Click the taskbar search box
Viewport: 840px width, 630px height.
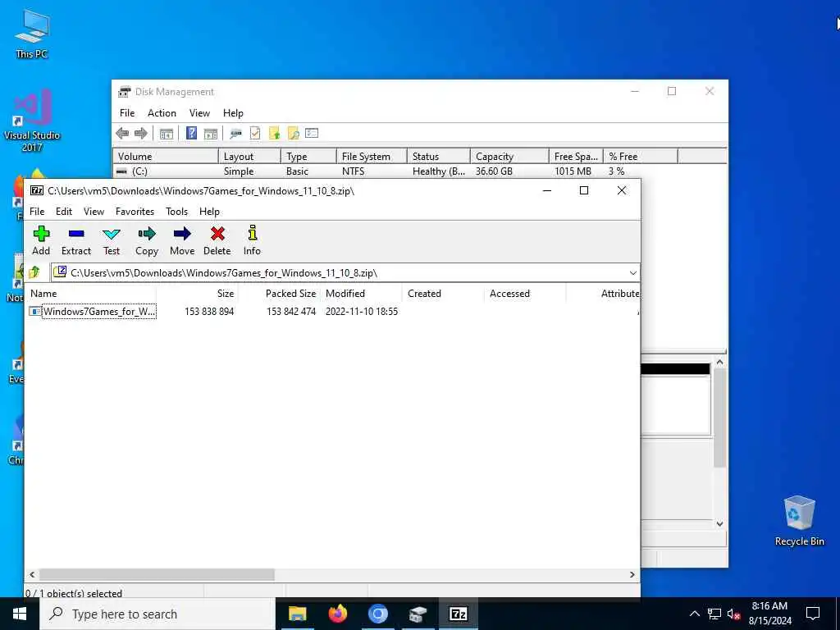(x=157, y=614)
